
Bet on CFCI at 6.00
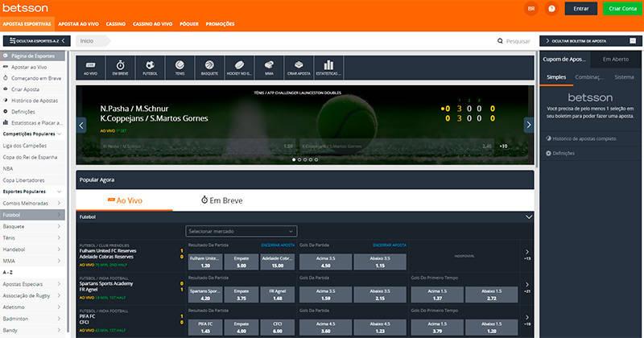tap(278, 328)
